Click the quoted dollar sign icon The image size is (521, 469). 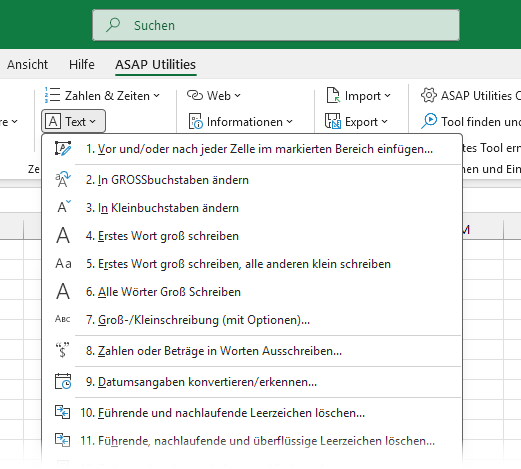tap(62, 350)
